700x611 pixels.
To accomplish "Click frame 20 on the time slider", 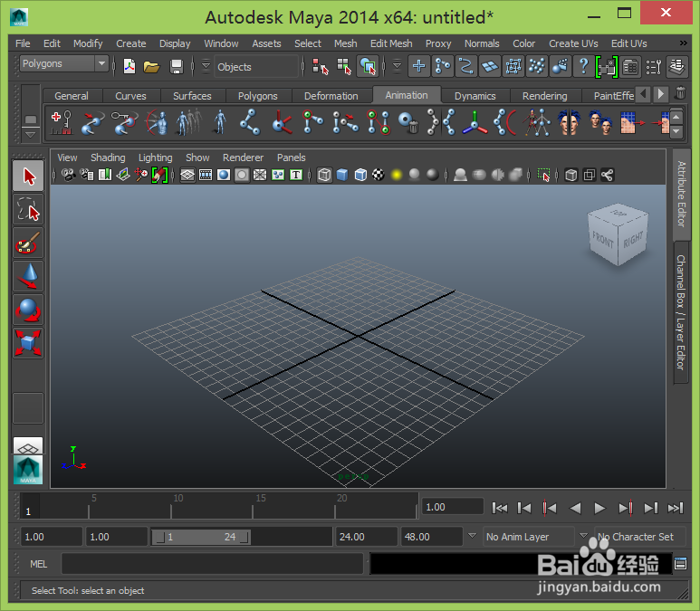I will click(x=335, y=507).
